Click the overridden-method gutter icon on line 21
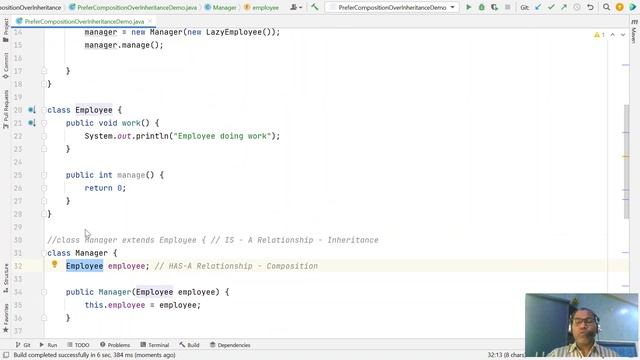The height and width of the screenshot is (360, 640). tap(32, 123)
